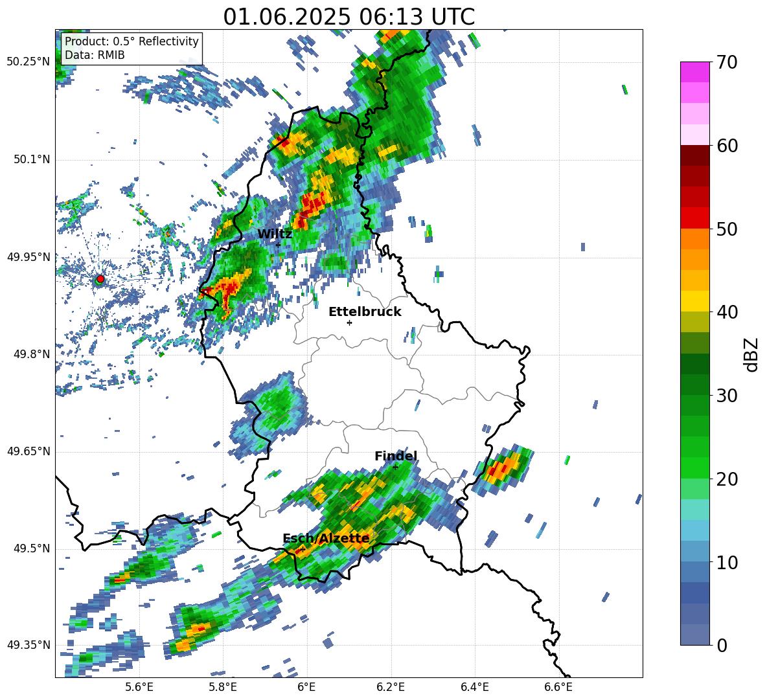Click the Wiltz city label

click(275, 234)
